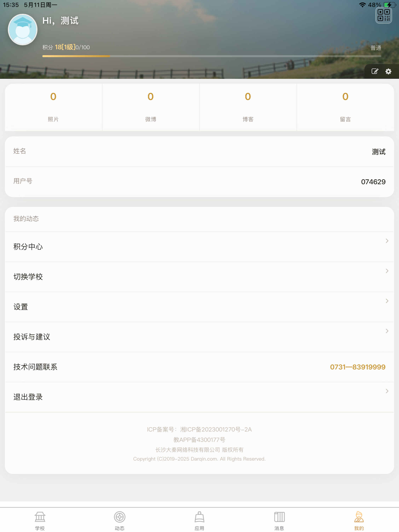This screenshot has width=399, height=532.
Task: Open the 博客 count card
Action: tap(248, 107)
